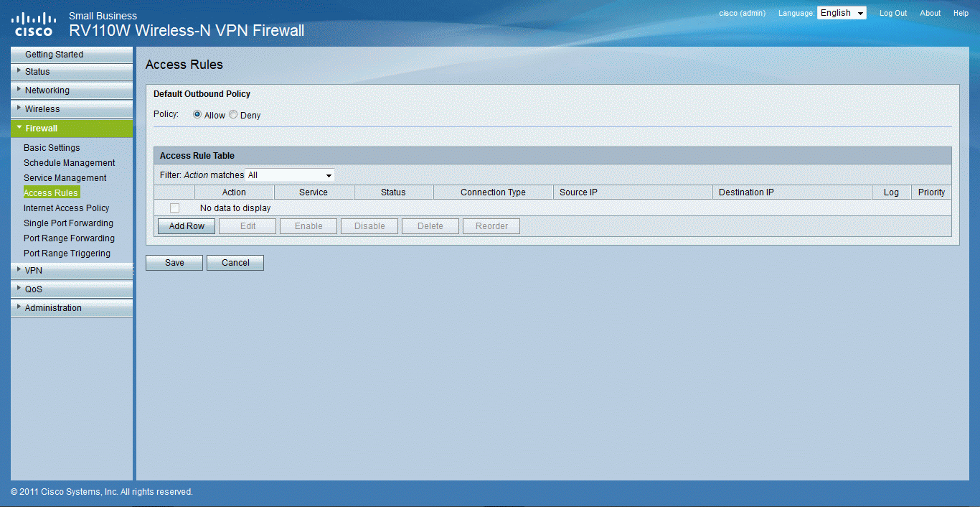Expand the VPN menu section
The width and height of the screenshot is (980, 507).
pyautogui.click(x=72, y=271)
